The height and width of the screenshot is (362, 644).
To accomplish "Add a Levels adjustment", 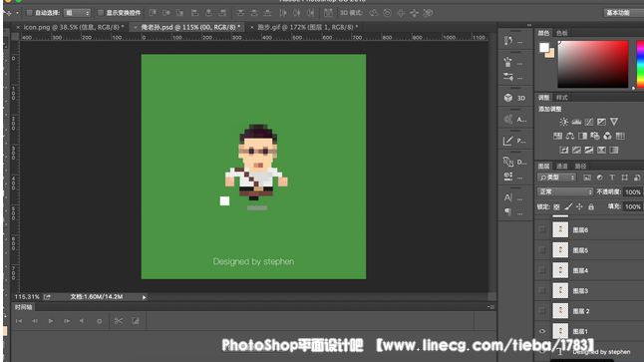I will (576, 122).
